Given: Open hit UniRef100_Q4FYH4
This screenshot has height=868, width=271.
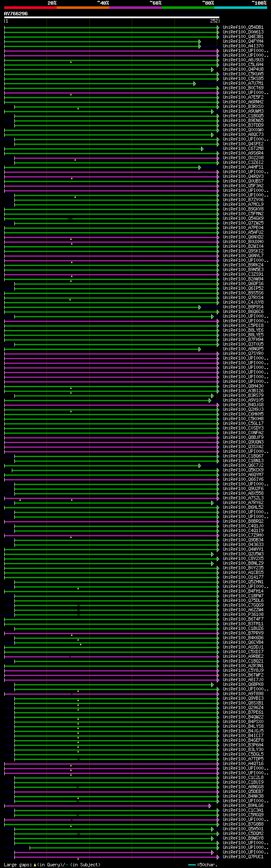Looking at the screenshot, I should tap(243, 42).
